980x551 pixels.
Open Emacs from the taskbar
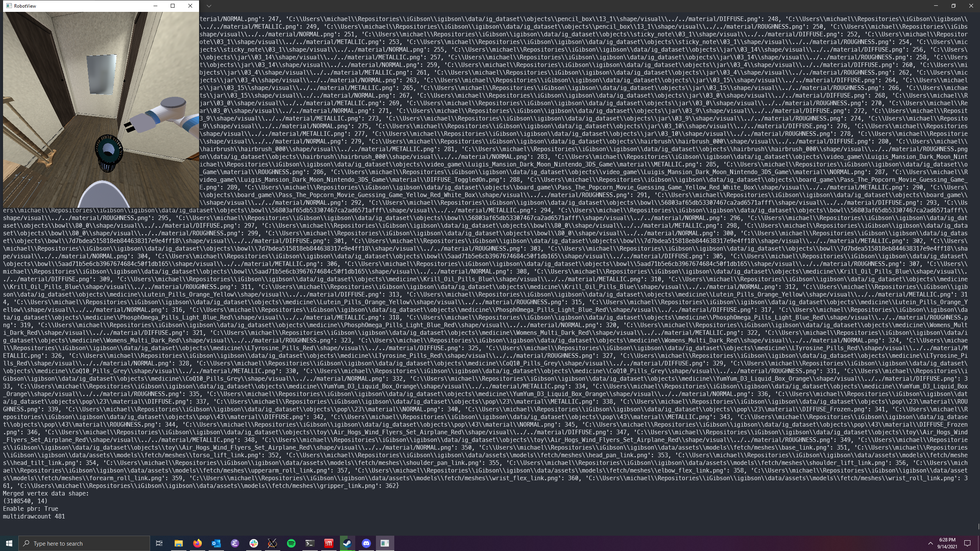coord(234,543)
